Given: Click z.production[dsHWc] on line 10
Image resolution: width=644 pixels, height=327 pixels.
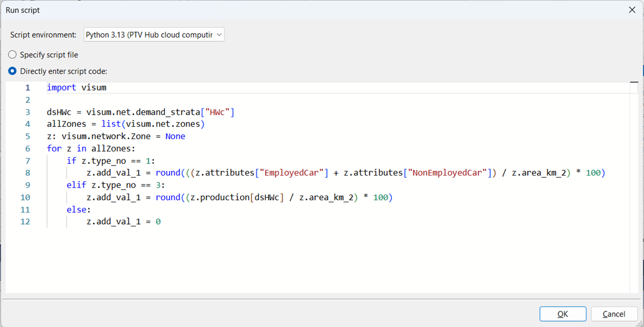Looking at the screenshot, I should (x=239, y=197).
